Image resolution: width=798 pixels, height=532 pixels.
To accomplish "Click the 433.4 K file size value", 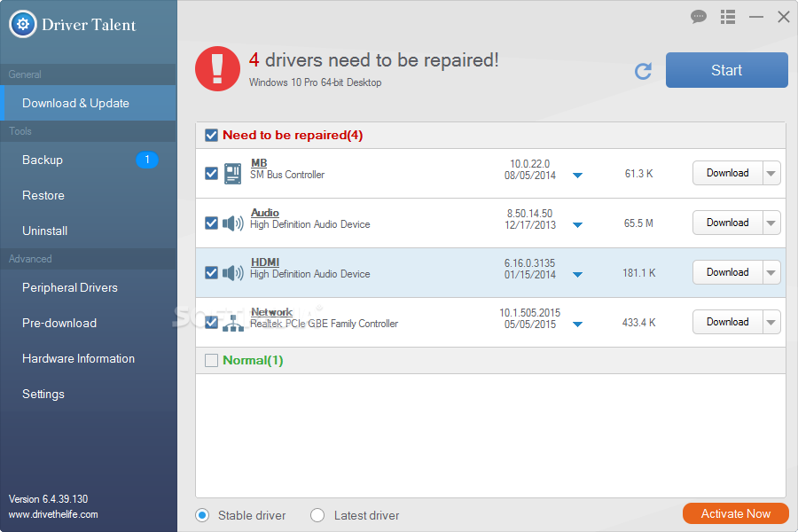I will point(638,323).
